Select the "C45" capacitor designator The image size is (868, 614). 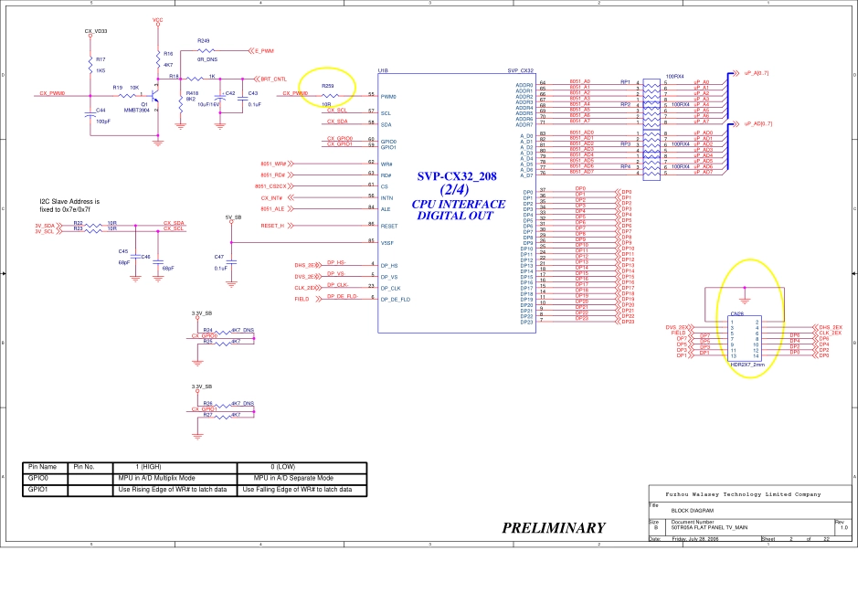point(123,251)
